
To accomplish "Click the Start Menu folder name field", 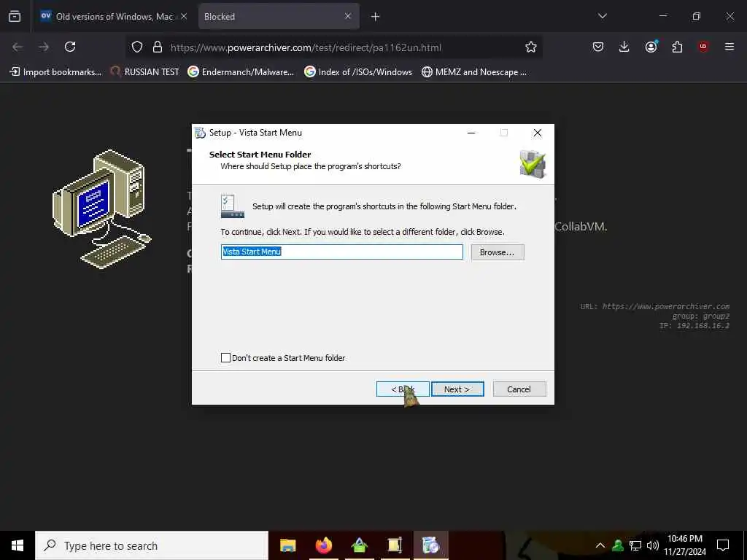I will (x=341, y=252).
